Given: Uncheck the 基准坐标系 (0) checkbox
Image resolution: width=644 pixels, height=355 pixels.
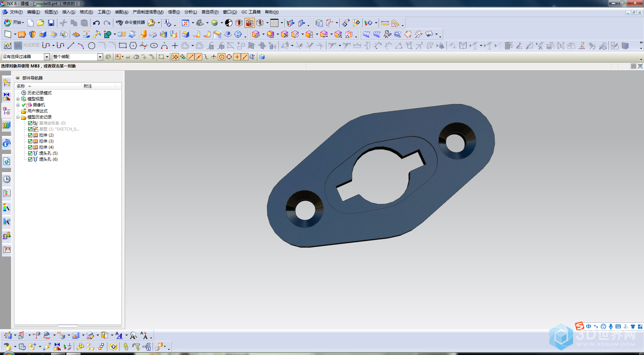Looking at the screenshot, I should (x=30, y=123).
